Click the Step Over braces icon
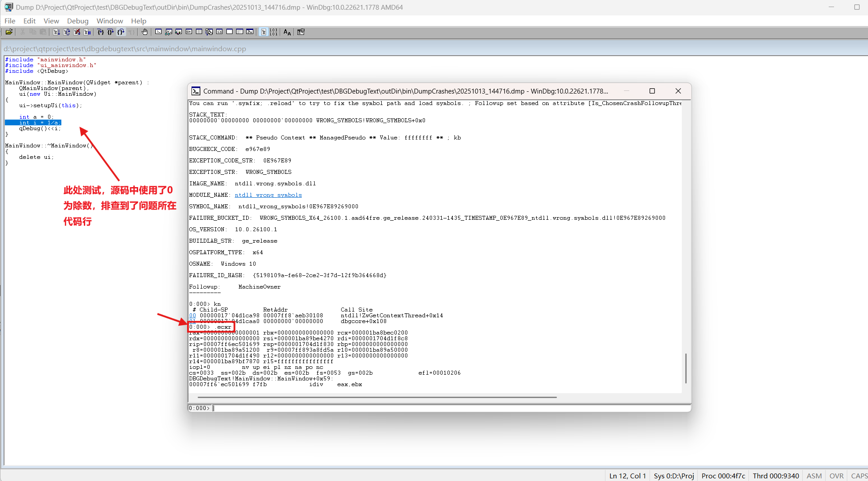Viewport: 868px width, 481px height. (110, 32)
